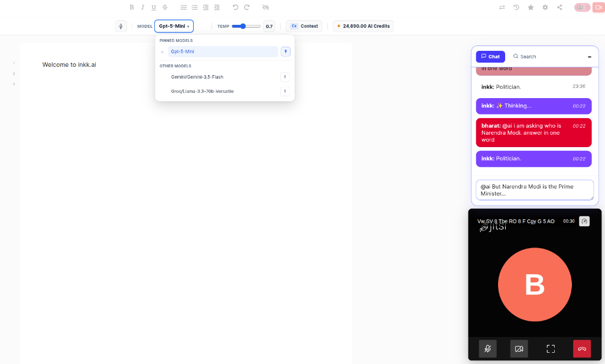
Task: Switch to the Chat tab
Action: pos(490,56)
